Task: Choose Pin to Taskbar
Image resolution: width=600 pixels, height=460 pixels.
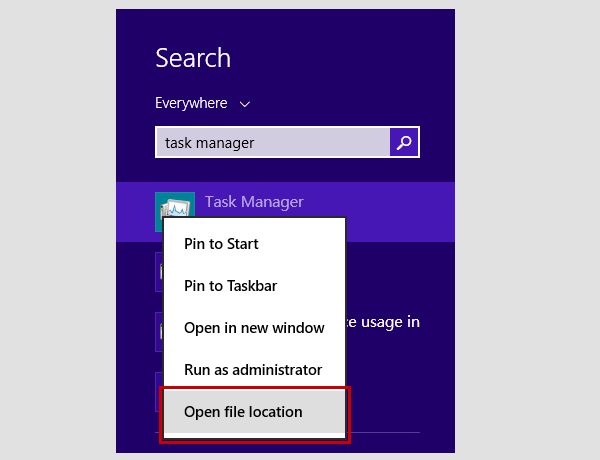Action: coord(254,286)
